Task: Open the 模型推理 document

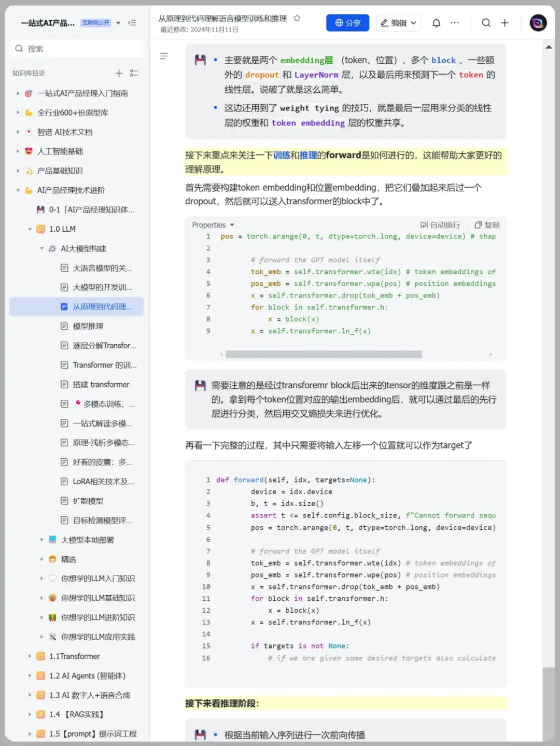Action: pos(88,326)
